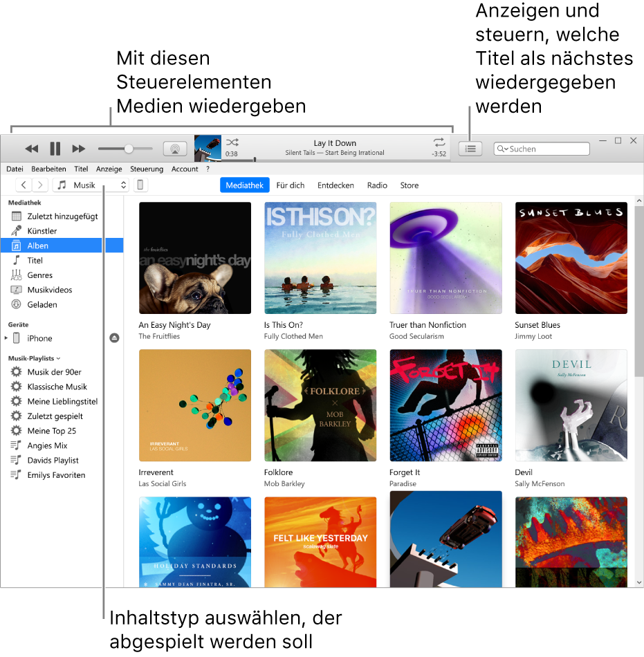Click the artist name Jimmy Loot
The height and width of the screenshot is (657, 644).
tap(533, 336)
